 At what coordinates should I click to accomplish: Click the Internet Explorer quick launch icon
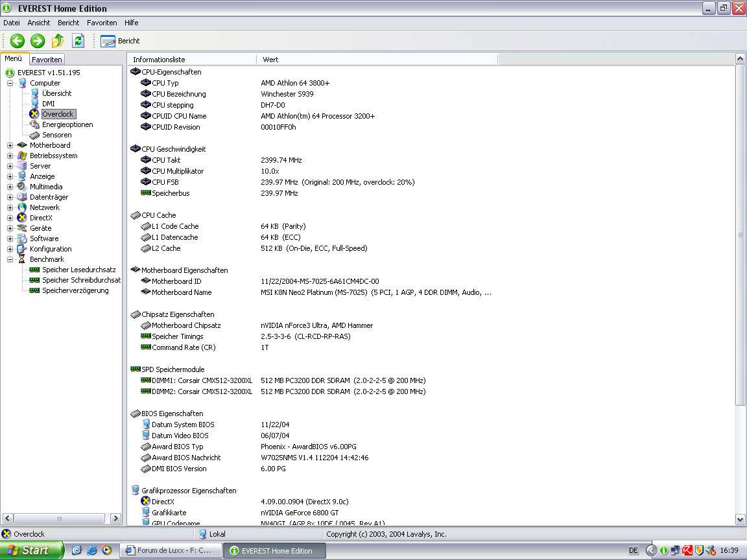point(91,550)
